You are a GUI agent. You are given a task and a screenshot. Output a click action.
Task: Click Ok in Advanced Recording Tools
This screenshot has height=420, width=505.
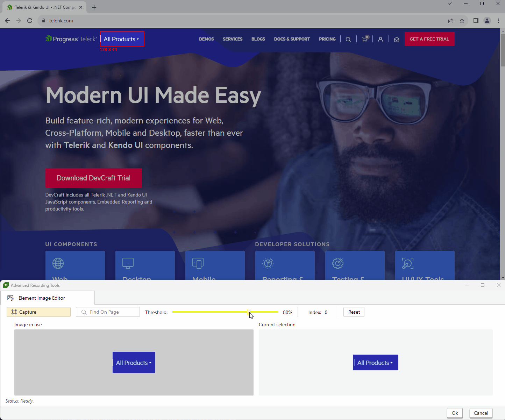click(455, 413)
